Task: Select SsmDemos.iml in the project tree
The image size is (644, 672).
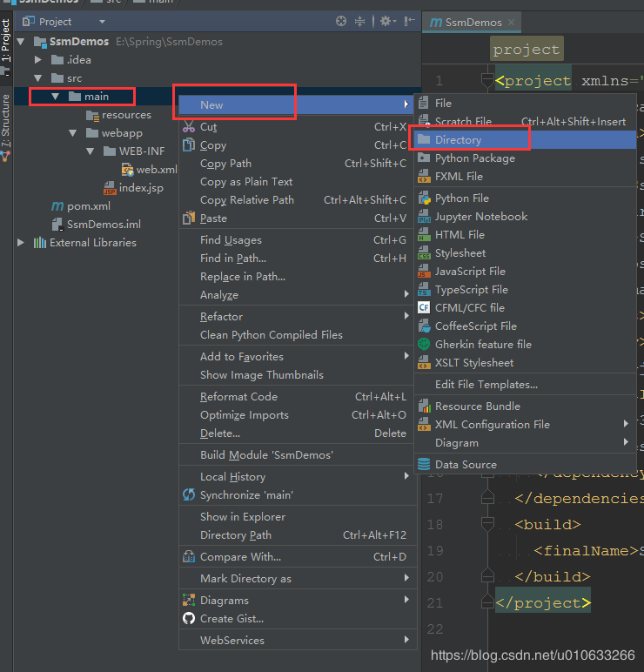Action: pos(97,224)
